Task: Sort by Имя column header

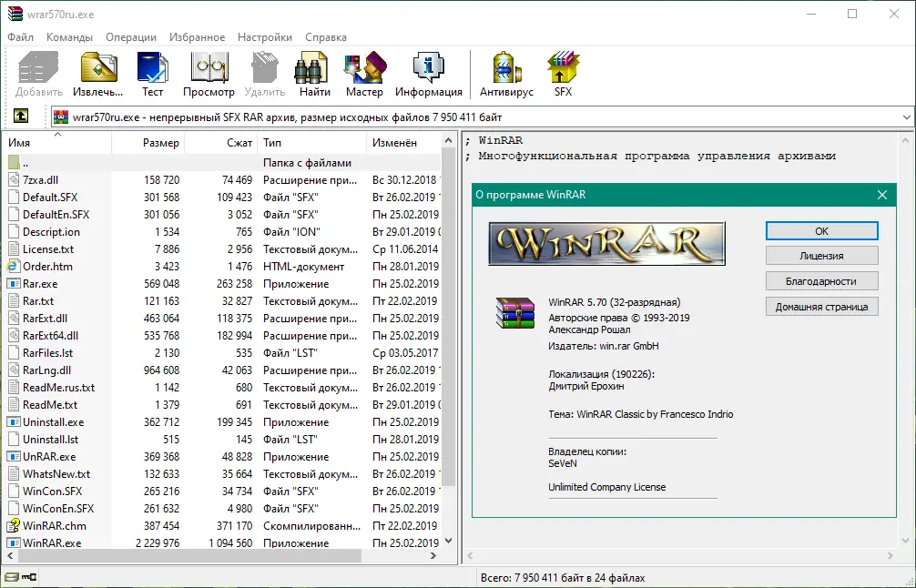Action: pyautogui.click(x=58, y=143)
